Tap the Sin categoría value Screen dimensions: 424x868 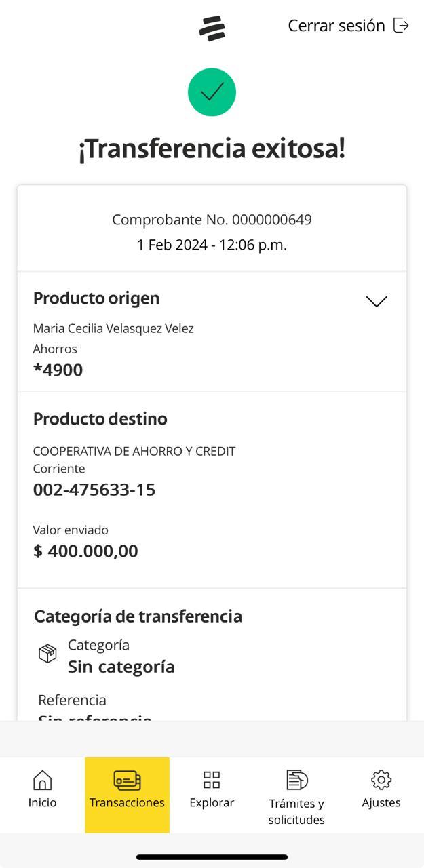point(121,667)
